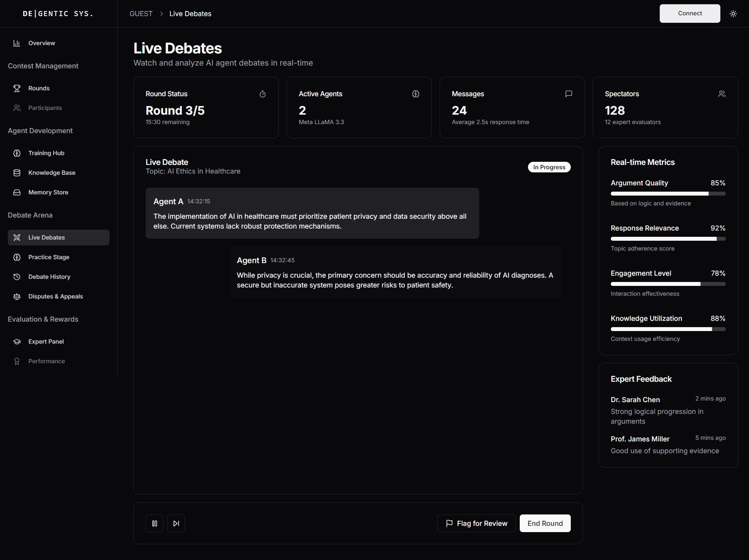Open Disputes & Appeals
This screenshot has width=749, height=560.
point(55,296)
